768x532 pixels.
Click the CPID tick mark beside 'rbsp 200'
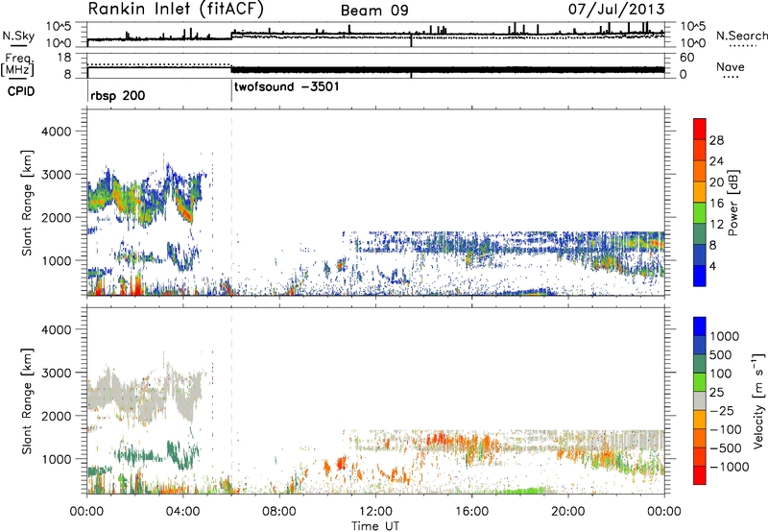pos(87,91)
